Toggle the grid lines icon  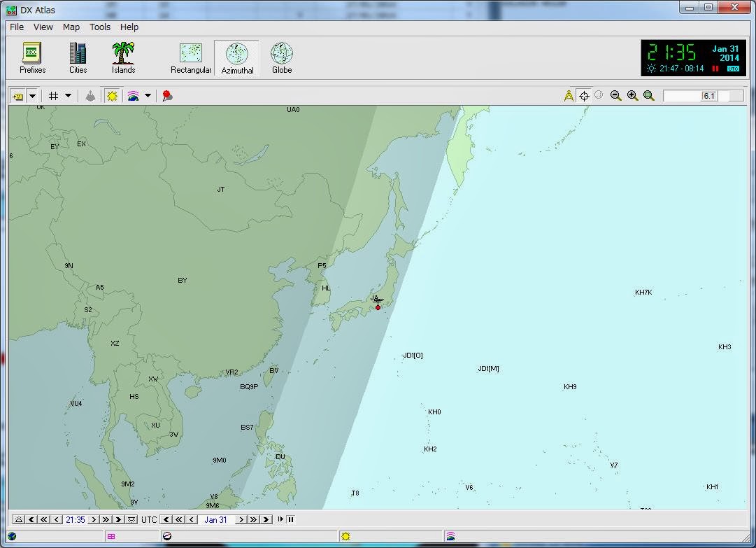point(54,96)
